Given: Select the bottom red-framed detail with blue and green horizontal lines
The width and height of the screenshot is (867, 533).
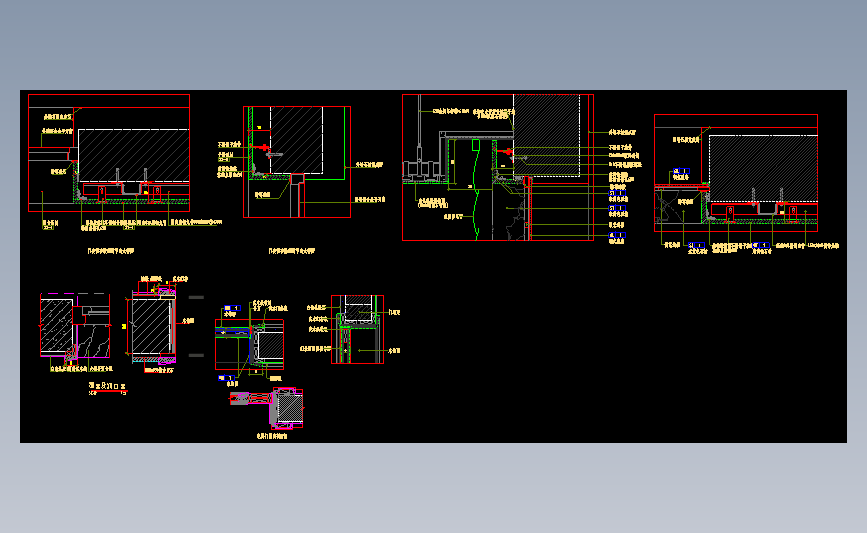Looking at the screenshot, I should pos(249,344).
